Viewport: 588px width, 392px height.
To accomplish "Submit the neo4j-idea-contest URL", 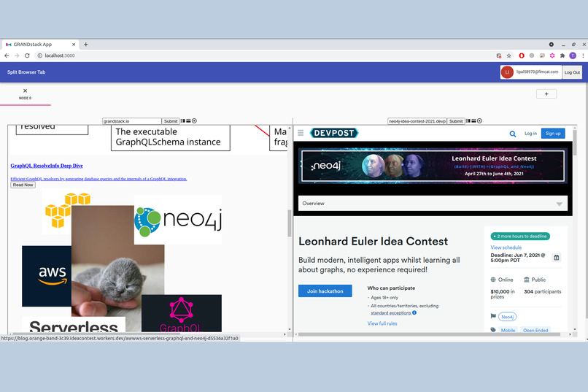I will (456, 121).
